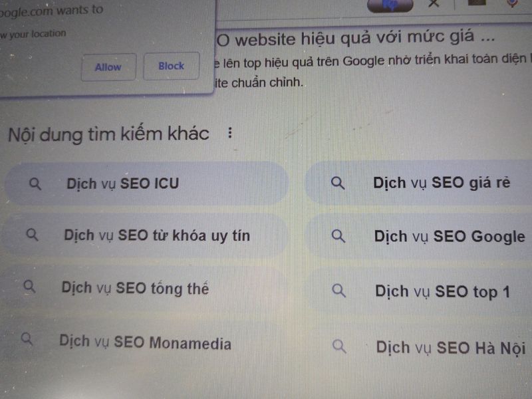Select the suggestion Dịch vụ SEO giá rẻ
Image resolution: width=532 pixels, height=399 pixels.
point(442,182)
